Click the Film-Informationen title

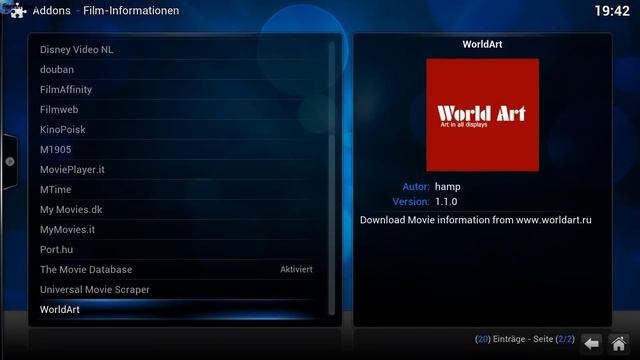click(x=131, y=11)
